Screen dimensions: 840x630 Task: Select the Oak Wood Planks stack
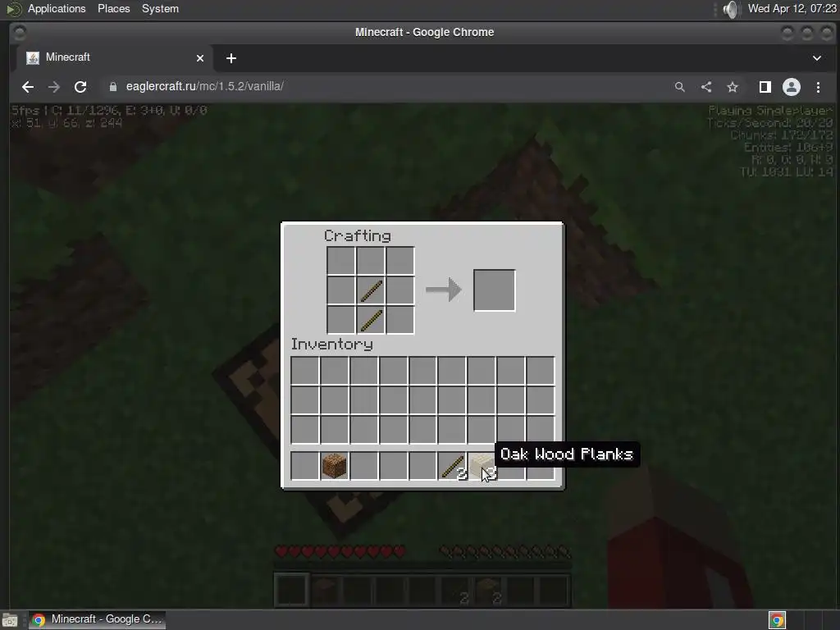482,465
